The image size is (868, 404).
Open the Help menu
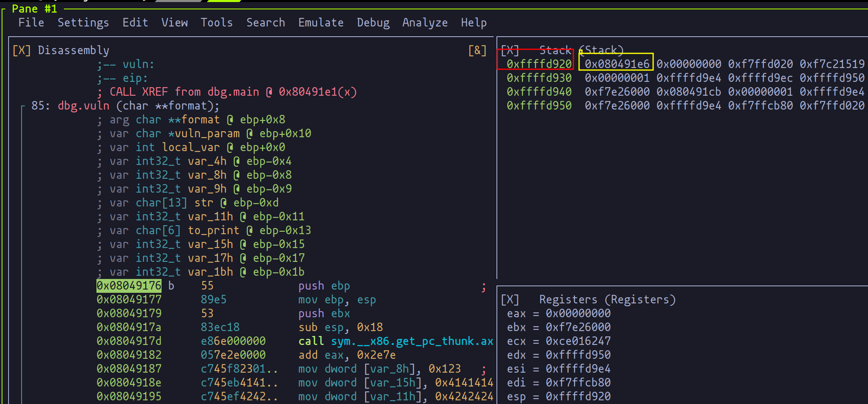click(x=474, y=23)
